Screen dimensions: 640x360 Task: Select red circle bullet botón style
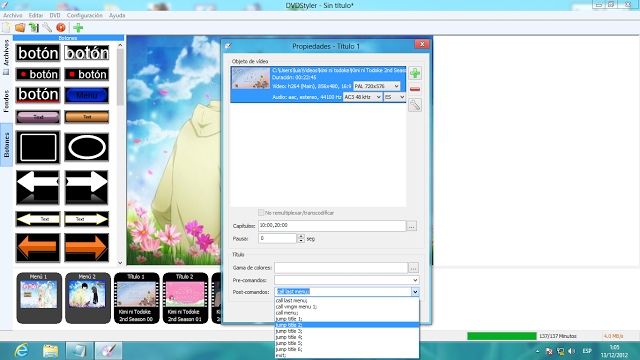click(38, 74)
